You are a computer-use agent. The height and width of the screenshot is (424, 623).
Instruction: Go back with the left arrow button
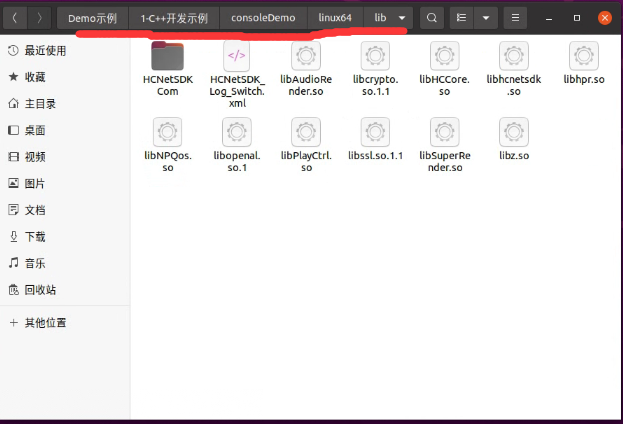coord(15,18)
